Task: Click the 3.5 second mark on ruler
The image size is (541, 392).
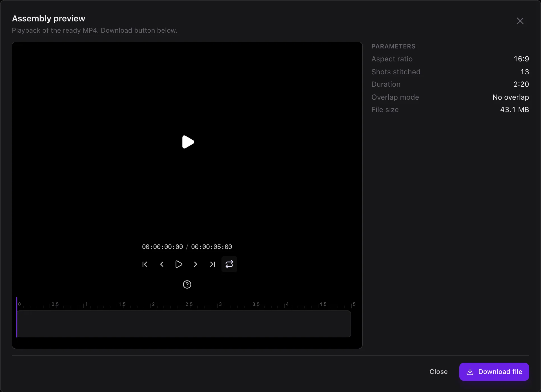Action: (256, 304)
